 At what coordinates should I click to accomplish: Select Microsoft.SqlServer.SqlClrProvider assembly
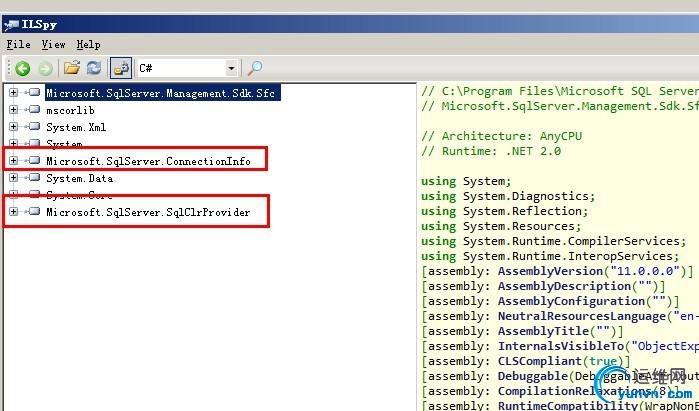point(148,212)
